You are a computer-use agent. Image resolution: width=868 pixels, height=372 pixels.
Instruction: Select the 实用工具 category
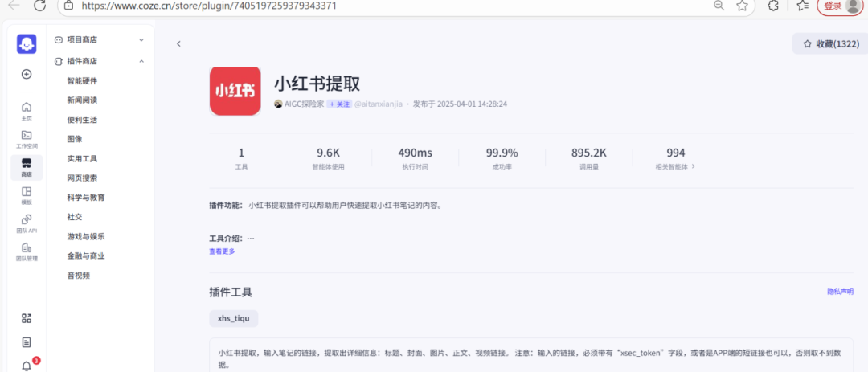(x=83, y=159)
